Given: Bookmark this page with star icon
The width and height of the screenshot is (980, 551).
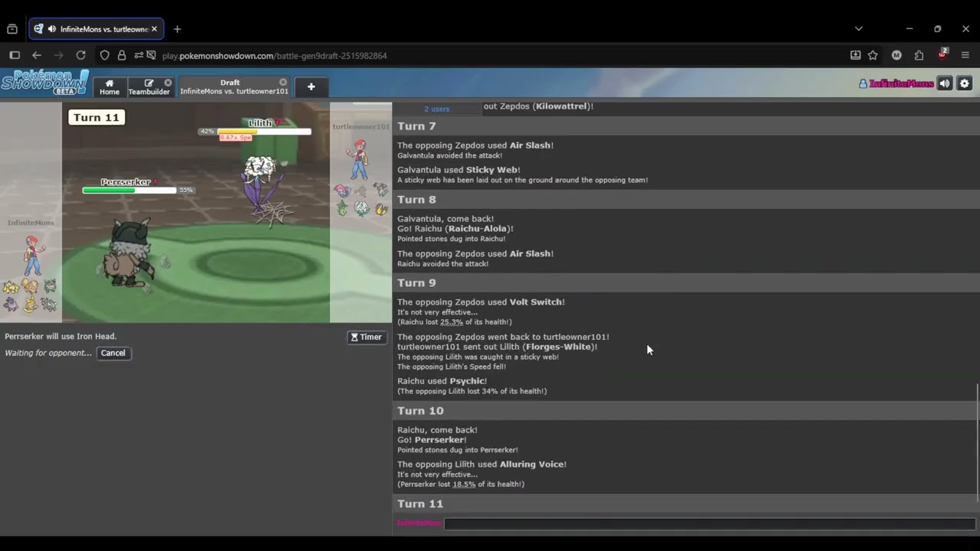Looking at the screenshot, I should (x=873, y=55).
